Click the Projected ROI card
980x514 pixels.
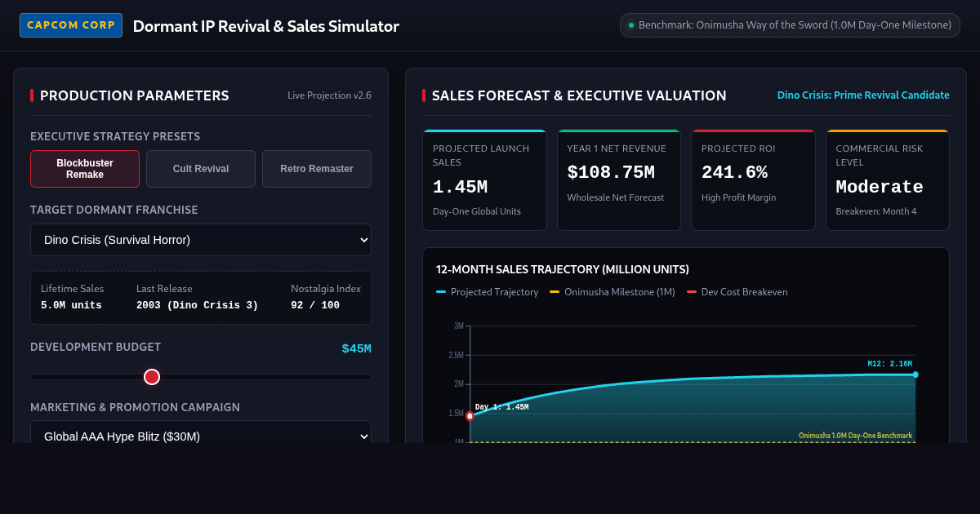pyautogui.click(x=753, y=179)
